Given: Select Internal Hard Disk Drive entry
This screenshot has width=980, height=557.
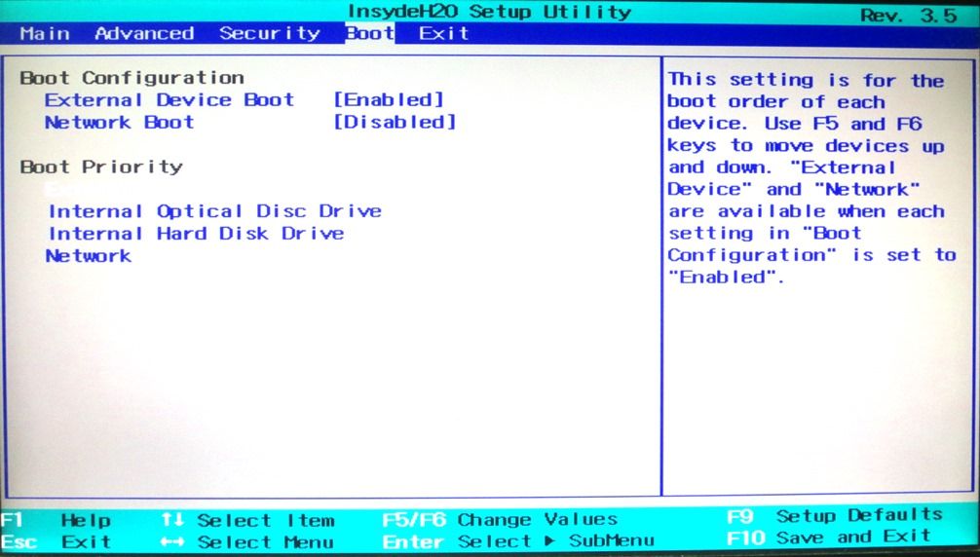Looking at the screenshot, I should 196,234.
